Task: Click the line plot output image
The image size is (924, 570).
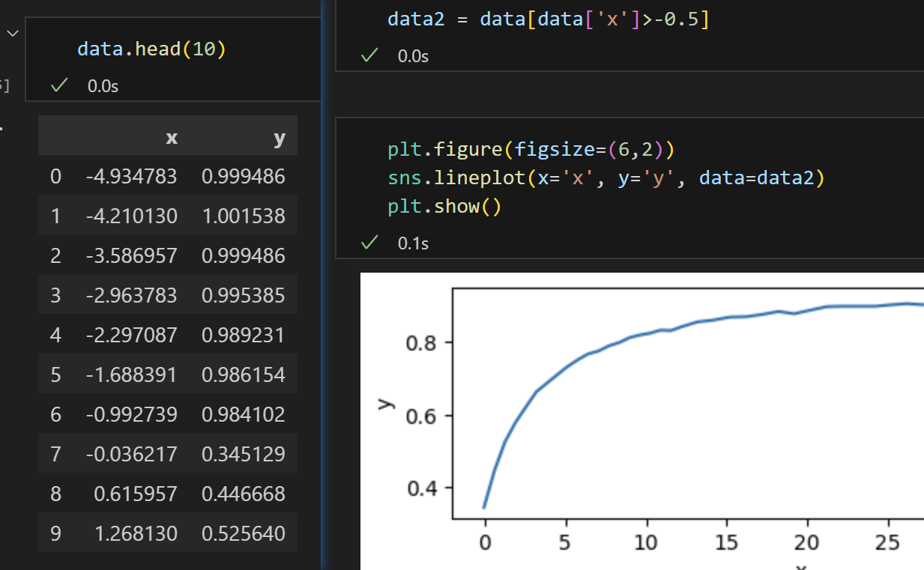Action: tap(642, 421)
